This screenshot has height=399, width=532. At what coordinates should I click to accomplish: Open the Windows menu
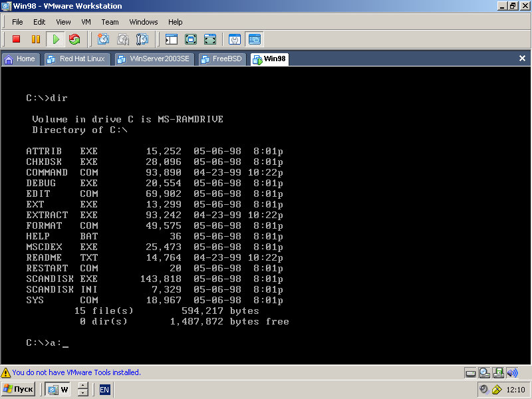click(144, 22)
